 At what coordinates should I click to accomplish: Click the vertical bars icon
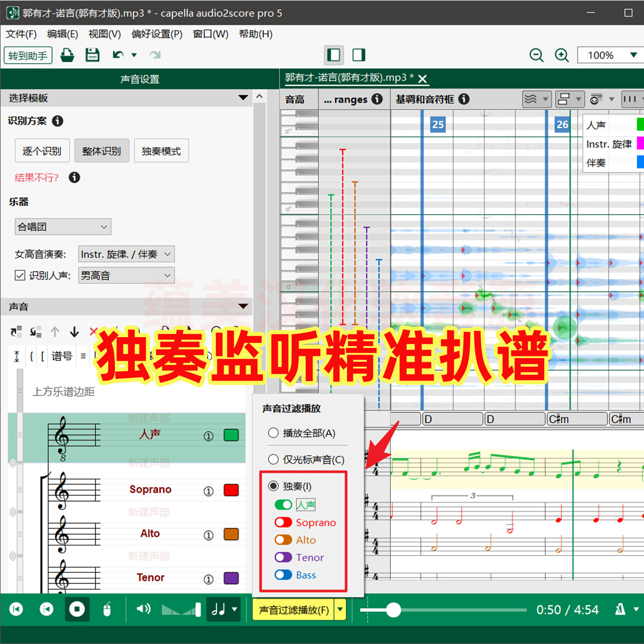[630, 99]
